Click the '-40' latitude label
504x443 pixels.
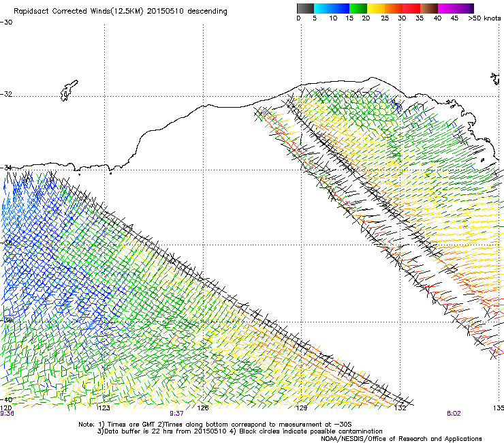[6, 399]
